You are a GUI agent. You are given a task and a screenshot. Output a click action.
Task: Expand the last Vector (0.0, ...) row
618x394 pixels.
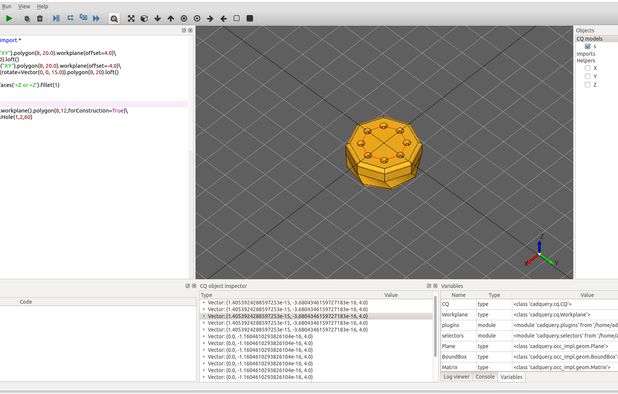(x=204, y=377)
